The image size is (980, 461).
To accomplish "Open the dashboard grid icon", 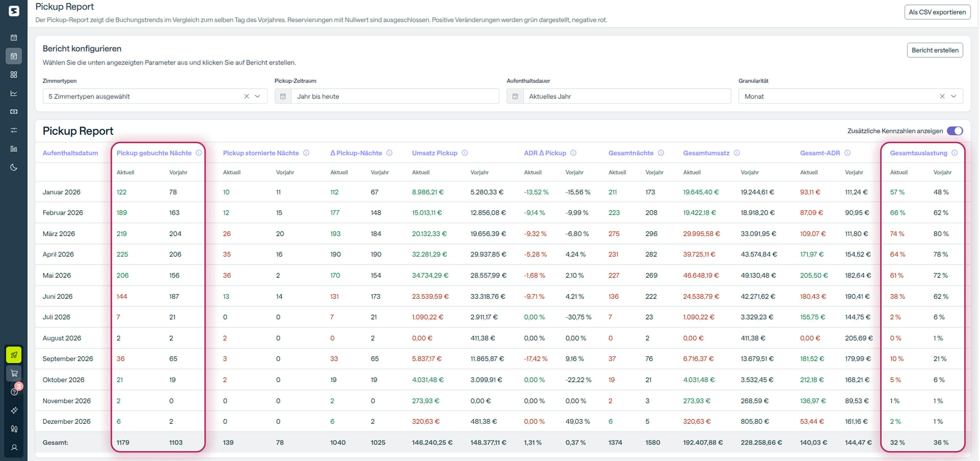I will (x=14, y=75).
